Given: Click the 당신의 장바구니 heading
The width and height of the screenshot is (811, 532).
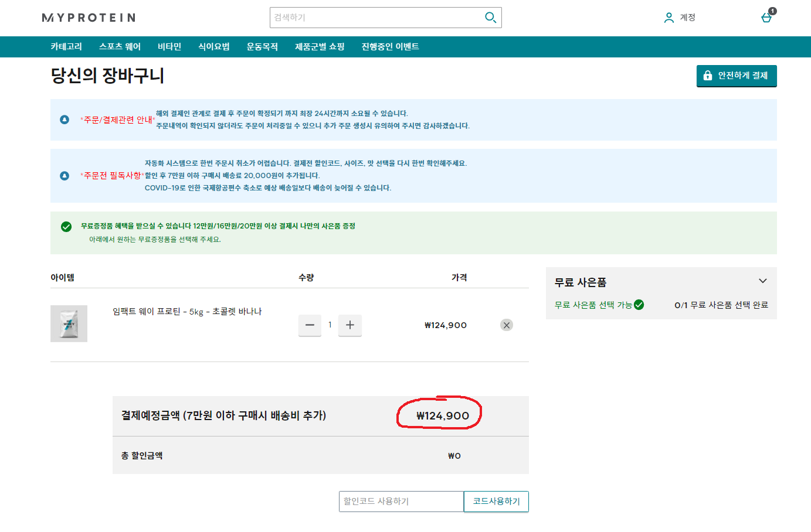Looking at the screenshot, I should coord(107,75).
